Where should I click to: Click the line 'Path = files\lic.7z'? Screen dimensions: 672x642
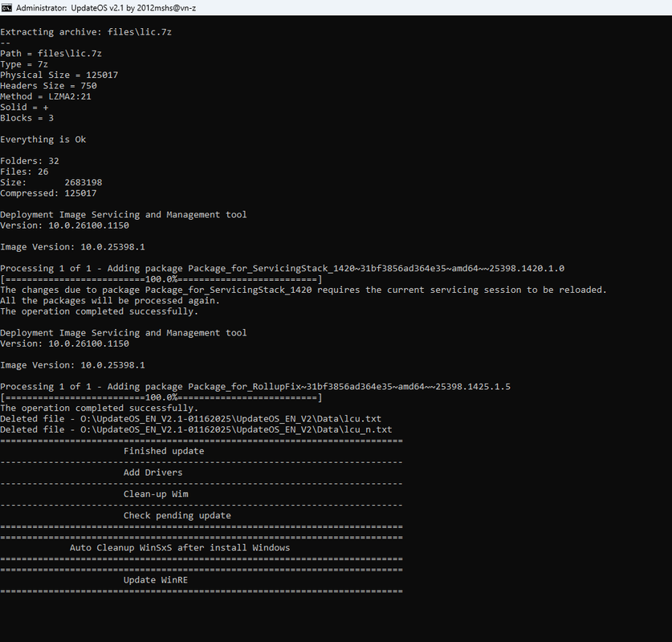pyautogui.click(x=51, y=54)
